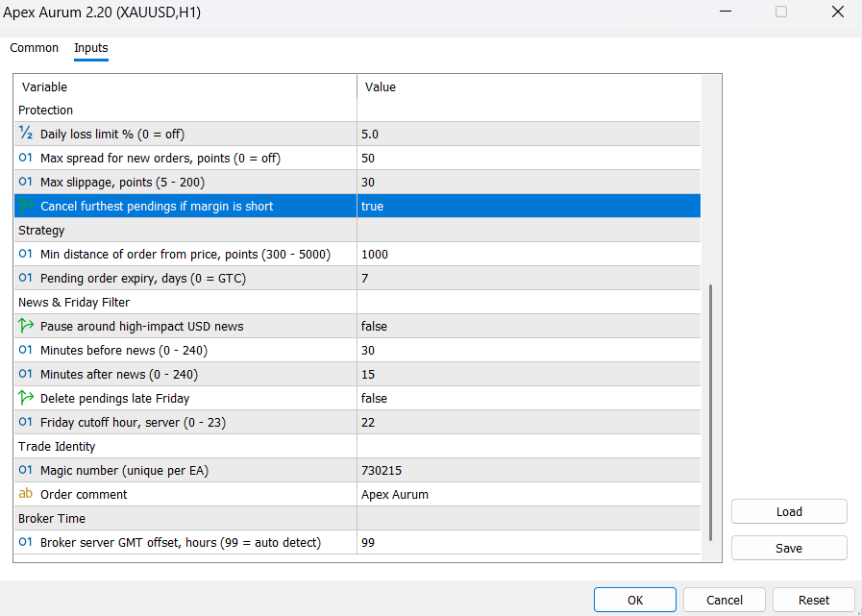Click boolean icon for Pause around high-impact USD news
Image resolution: width=862 pixels, height=616 pixels.
[26, 326]
